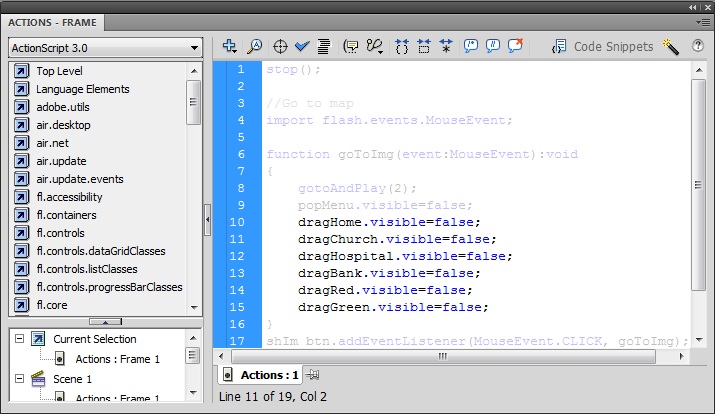
Task: Click the script navigator scroll down arrow
Action: click(x=193, y=393)
